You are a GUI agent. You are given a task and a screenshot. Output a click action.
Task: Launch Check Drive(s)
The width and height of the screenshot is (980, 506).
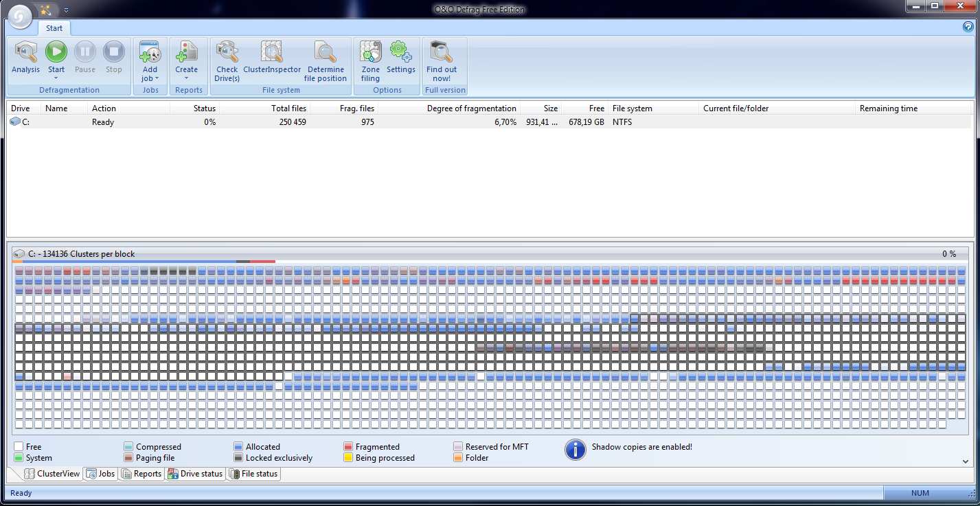coord(227,62)
